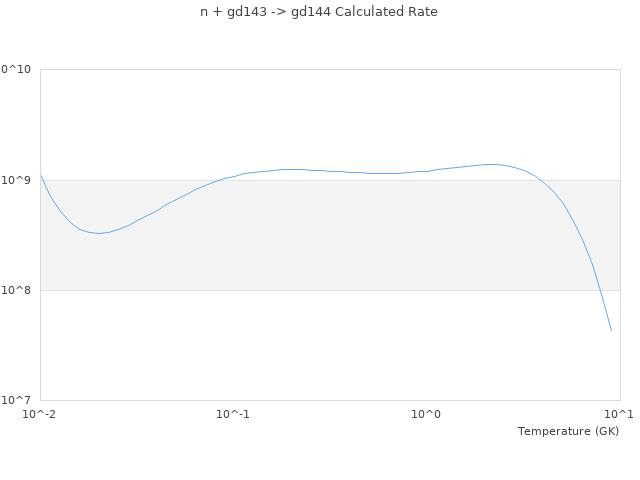Screen dimensions: 640x480
Task: Select the 10^9 y-axis tick label
Action: [x=19, y=180]
